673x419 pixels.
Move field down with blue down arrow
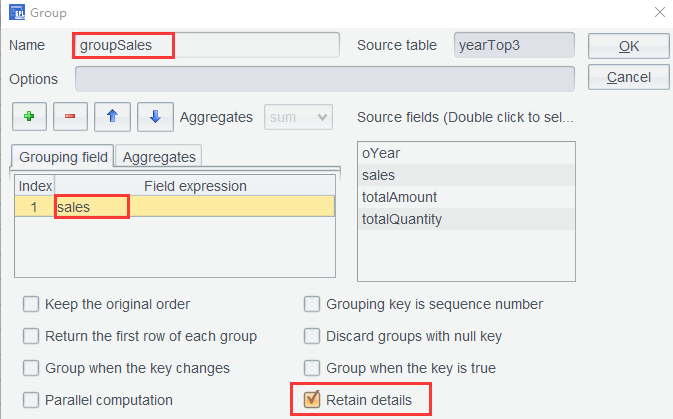pos(154,117)
